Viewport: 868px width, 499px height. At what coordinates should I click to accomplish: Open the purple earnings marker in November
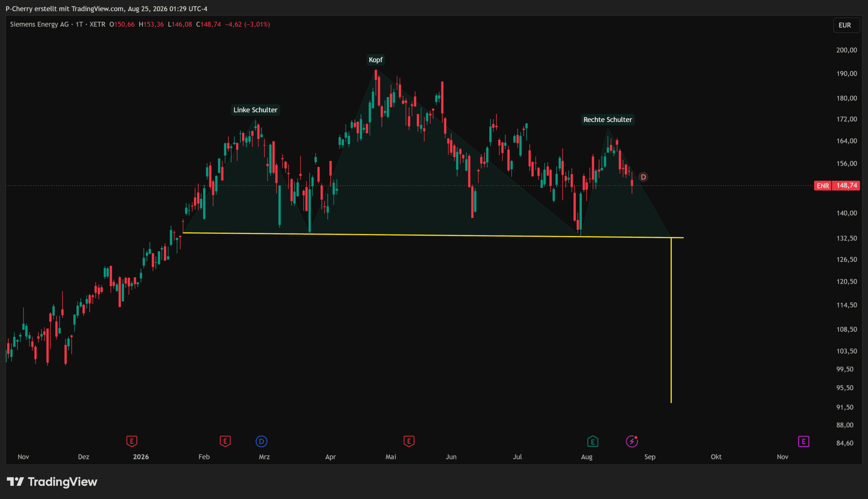pos(804,441)
